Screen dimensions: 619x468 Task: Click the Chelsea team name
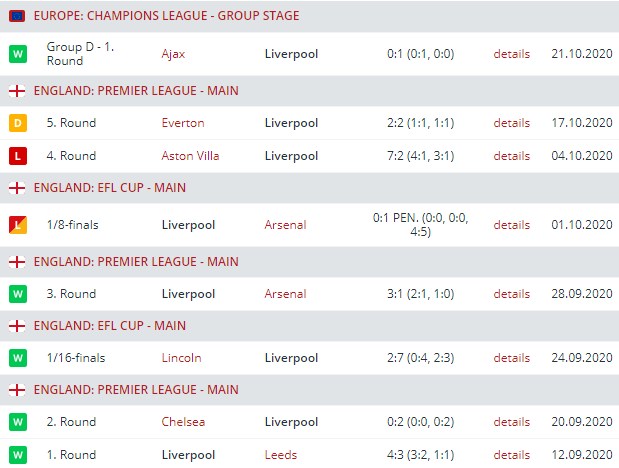[183, 422]
